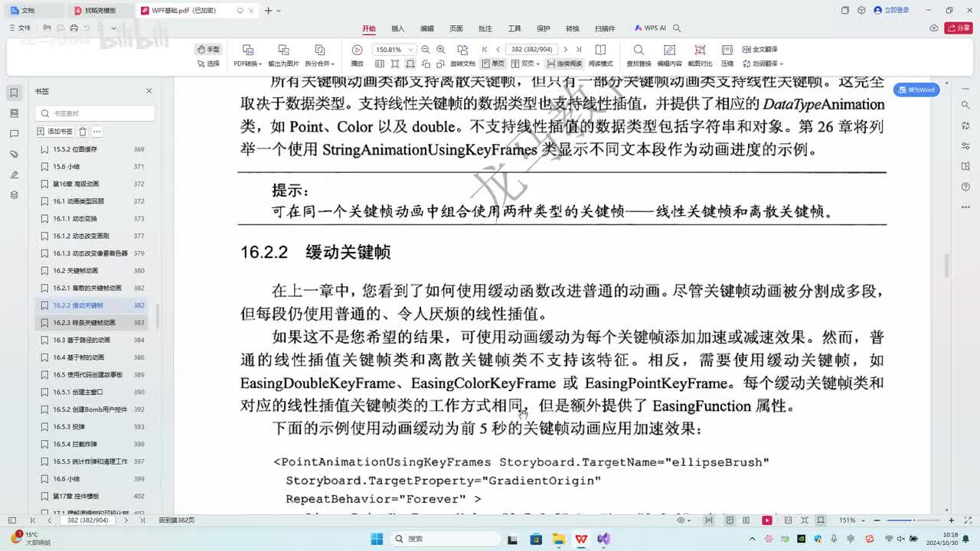This screenshot has width=980, height=551.
Task: Open a new tab with the plus button
Action: 268,11
